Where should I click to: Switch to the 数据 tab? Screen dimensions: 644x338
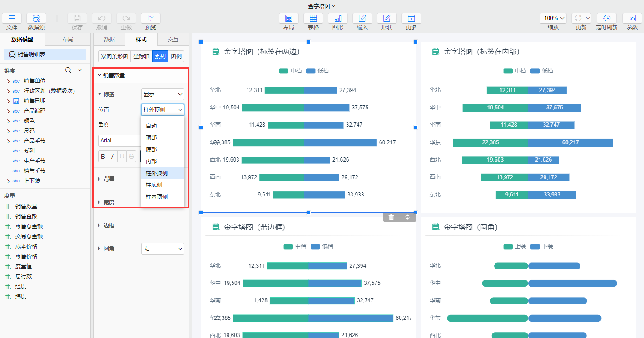[109, 39]
